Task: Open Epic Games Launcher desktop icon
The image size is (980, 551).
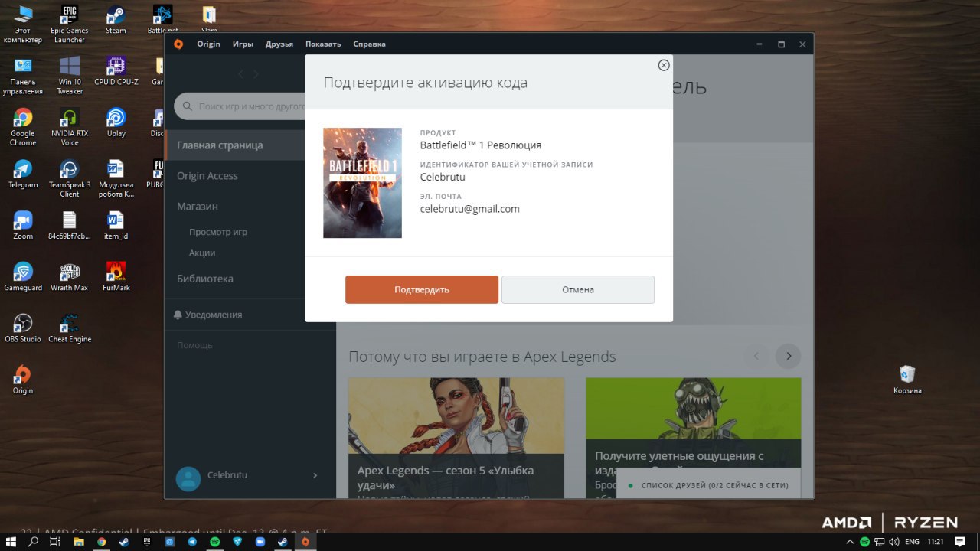Action: pos(69,24)
